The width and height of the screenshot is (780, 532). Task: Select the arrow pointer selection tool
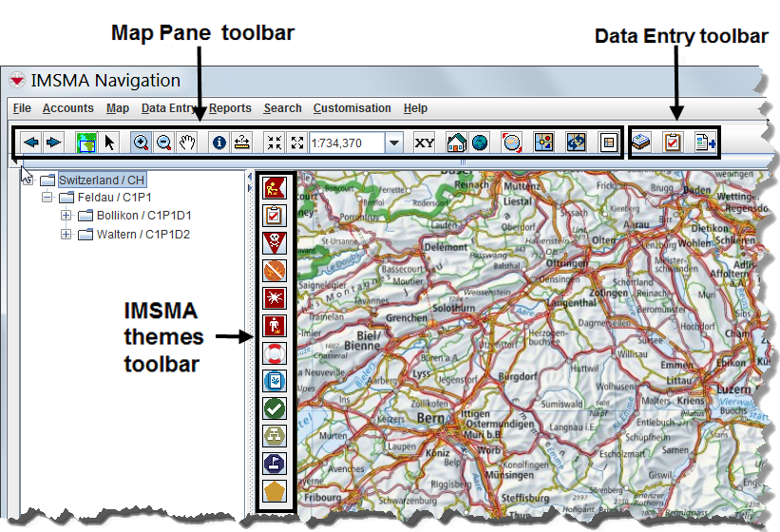[110, 142]
